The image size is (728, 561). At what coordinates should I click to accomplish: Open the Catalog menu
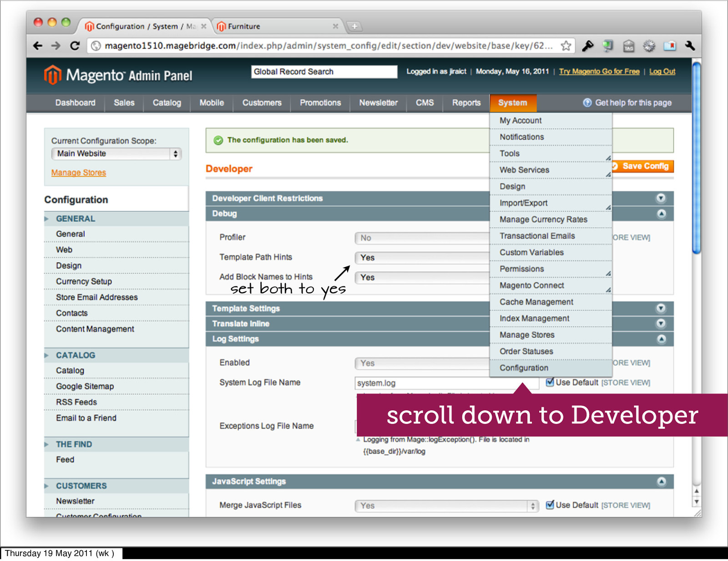point(167,103)
